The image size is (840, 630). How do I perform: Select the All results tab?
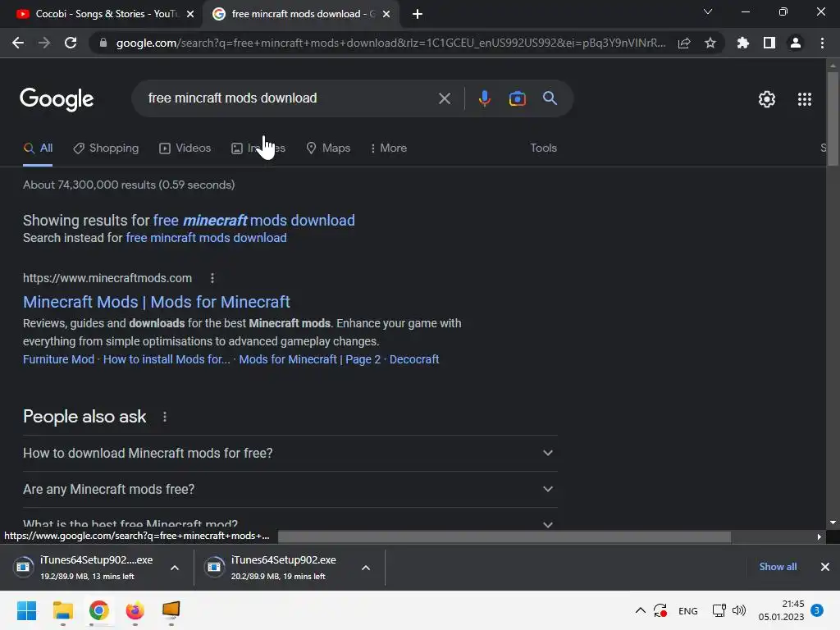[38, 148]
